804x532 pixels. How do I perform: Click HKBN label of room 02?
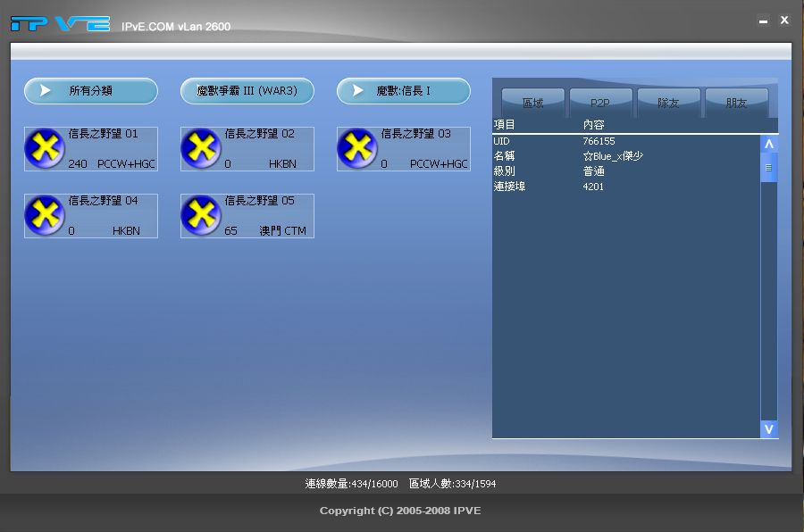[282, 164]
